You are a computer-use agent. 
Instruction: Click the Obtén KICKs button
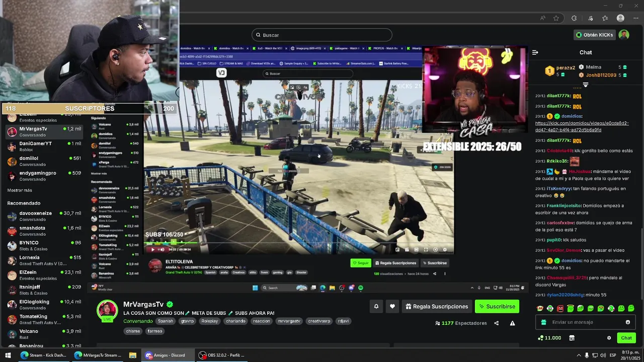click(x=594, y=35)
